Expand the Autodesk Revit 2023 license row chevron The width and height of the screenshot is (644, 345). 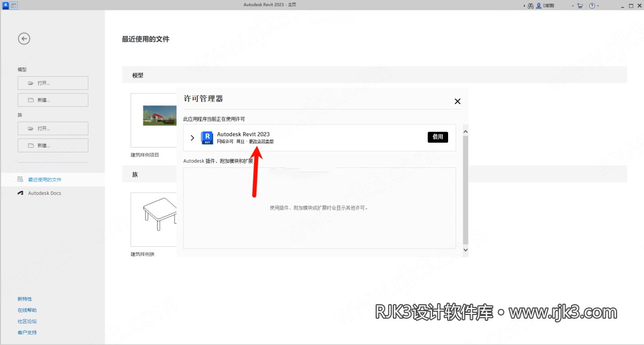click(x=193, y=138)
